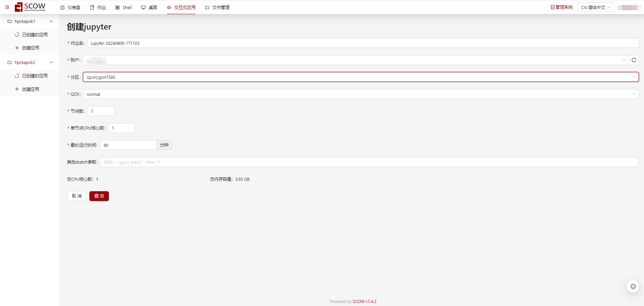644x306 pixels.
Task: Refresh the account list
Action: [x=634, y=60]
